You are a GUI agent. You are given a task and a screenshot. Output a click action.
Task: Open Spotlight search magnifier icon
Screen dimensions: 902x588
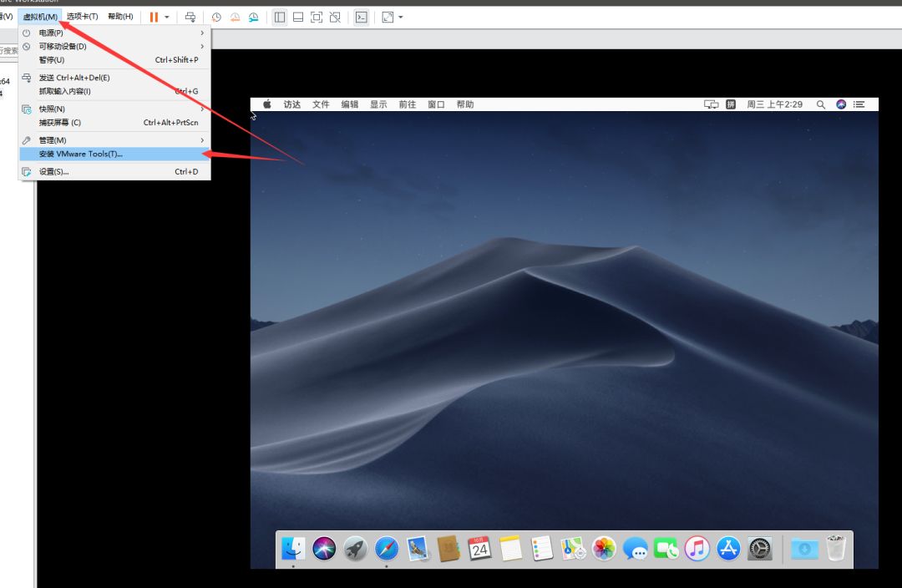821,104
